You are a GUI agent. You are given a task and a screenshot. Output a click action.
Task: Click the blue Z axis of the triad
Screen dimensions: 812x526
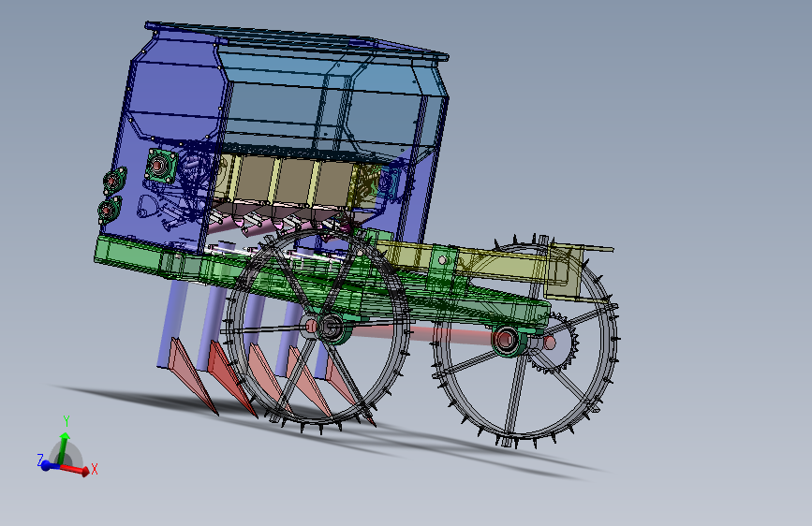tap(48, 465)
